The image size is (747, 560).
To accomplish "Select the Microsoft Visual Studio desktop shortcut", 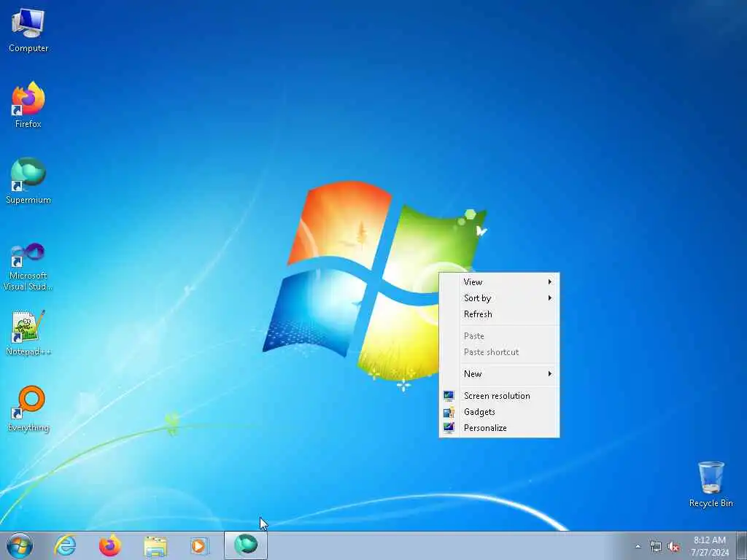I will tap(28, 267).
